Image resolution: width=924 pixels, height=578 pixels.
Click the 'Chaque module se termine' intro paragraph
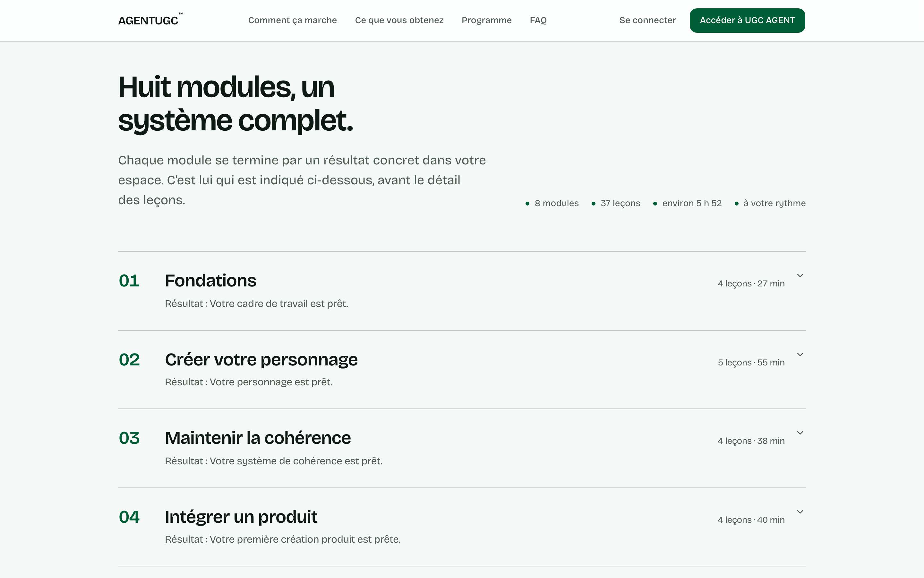click(x=302, y=180)
